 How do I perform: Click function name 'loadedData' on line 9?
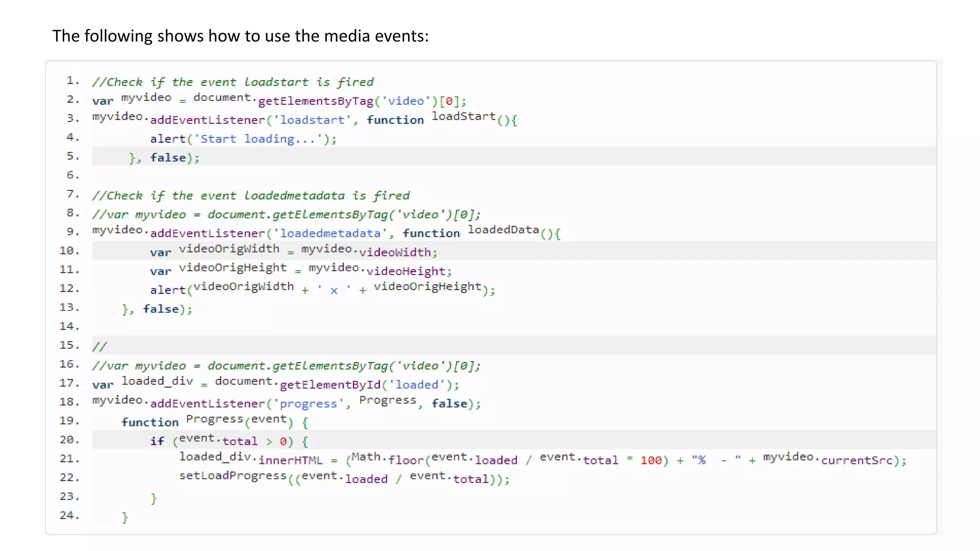[x=503, y=230]
